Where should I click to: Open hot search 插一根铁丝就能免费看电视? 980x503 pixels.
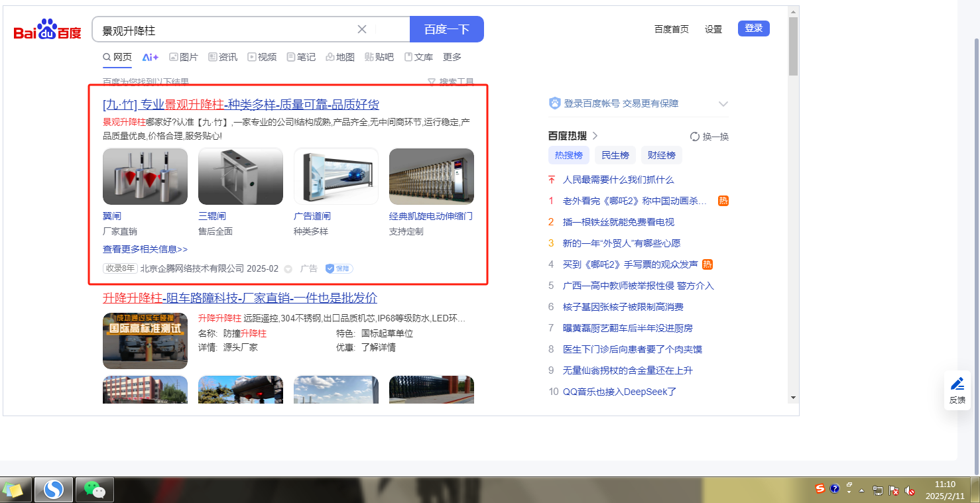619,222
